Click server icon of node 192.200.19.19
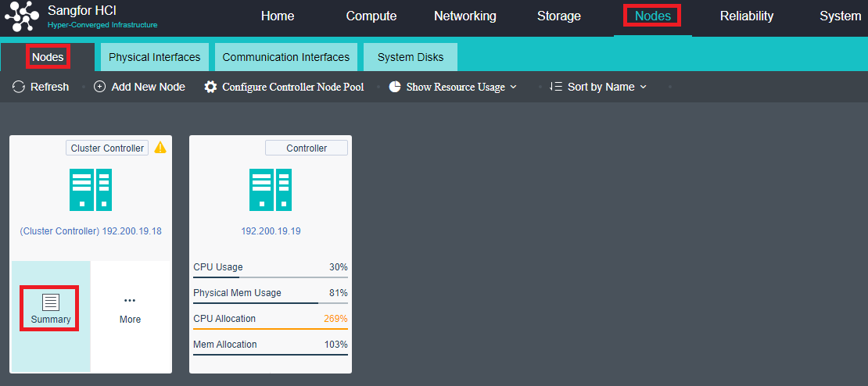This screenshot has width=868, height=386. pyautogui.click(x=271, y=190)
